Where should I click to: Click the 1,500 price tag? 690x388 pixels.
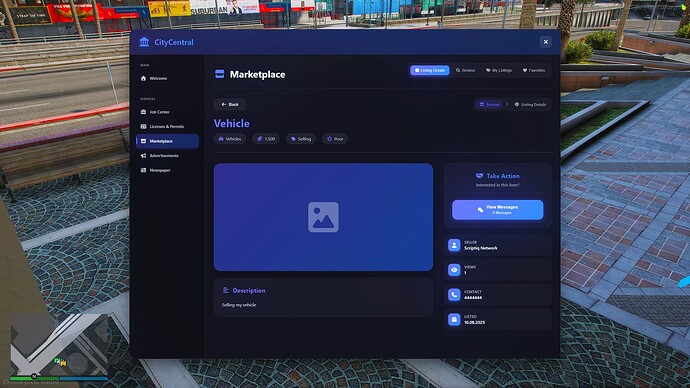pyautogui.click(x=266, y=139)
